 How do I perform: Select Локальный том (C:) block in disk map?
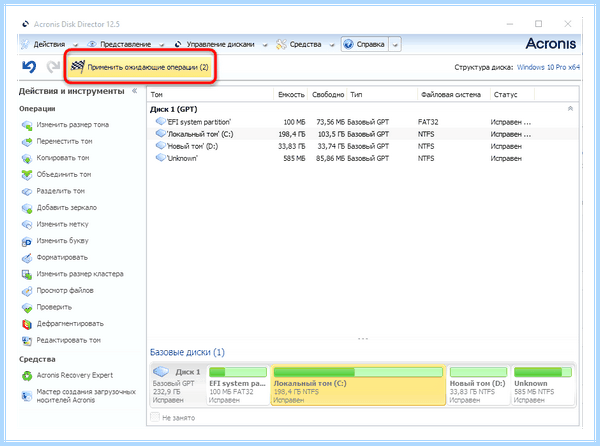358,385
